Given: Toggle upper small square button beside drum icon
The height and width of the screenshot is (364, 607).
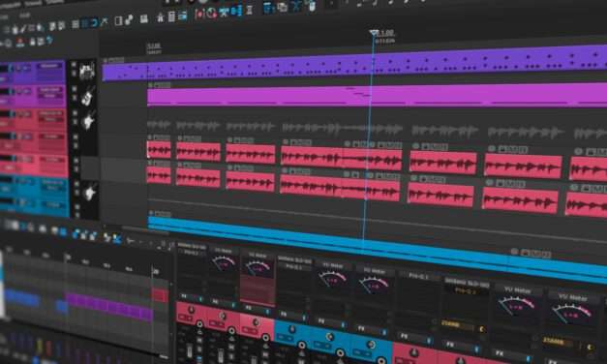Looking at the screenshot, I should click(x=74, y=65).
